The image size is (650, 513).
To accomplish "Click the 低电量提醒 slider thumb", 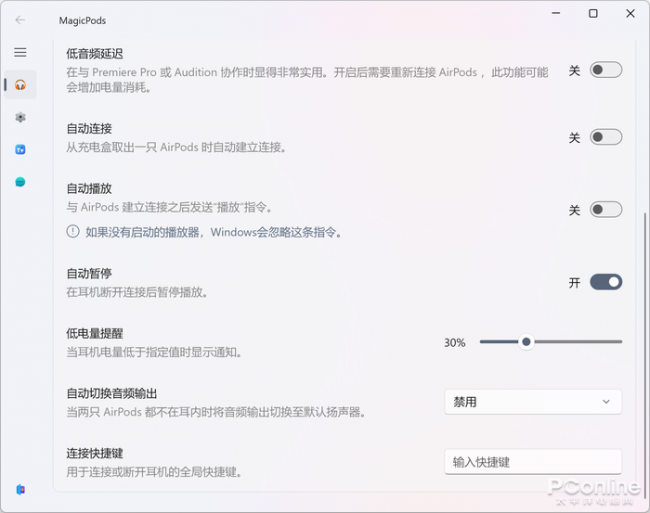I will tap(526, 342).
